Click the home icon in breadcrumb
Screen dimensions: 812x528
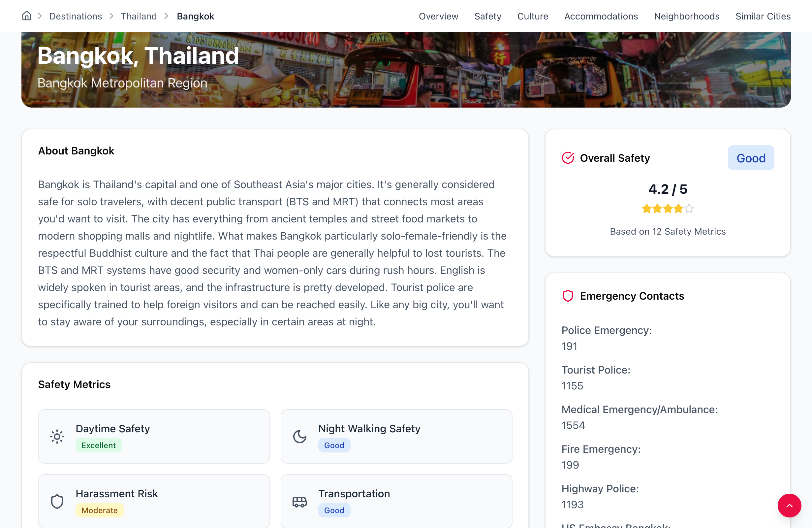click(x=27, y=16)
